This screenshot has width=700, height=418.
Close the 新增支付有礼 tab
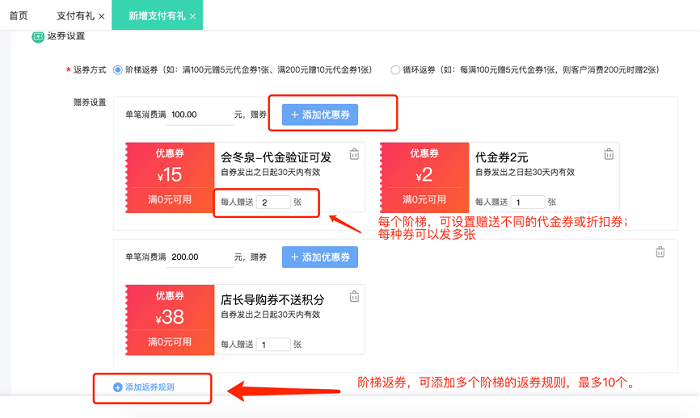pyautogui.click(x=192, y=17)
